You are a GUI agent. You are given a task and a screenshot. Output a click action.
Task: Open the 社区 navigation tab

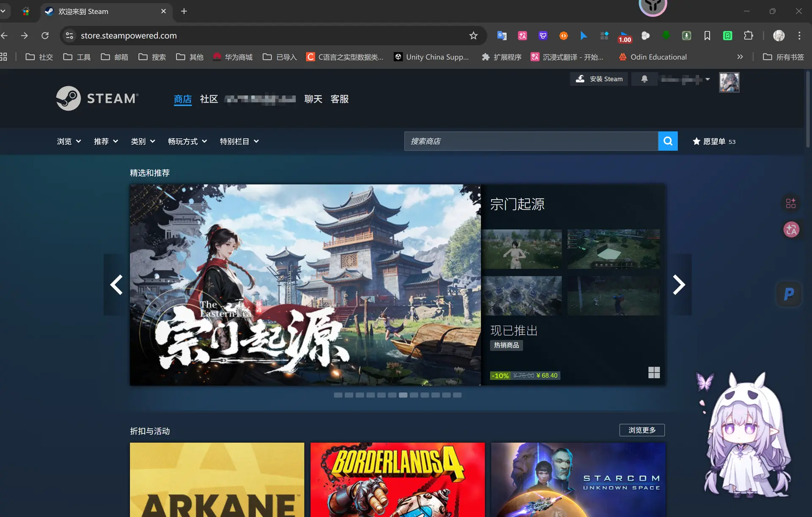pyautogui.click(x=209, y=99)
